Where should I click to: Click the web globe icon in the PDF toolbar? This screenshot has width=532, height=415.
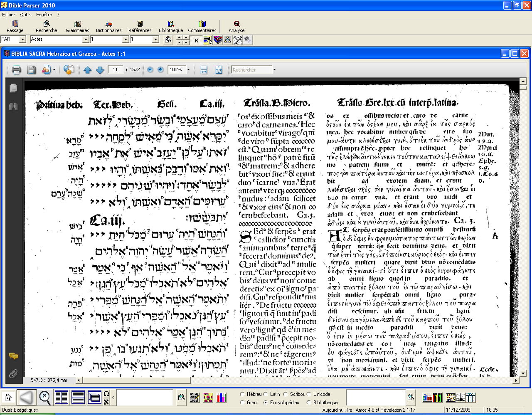(69, 69)
